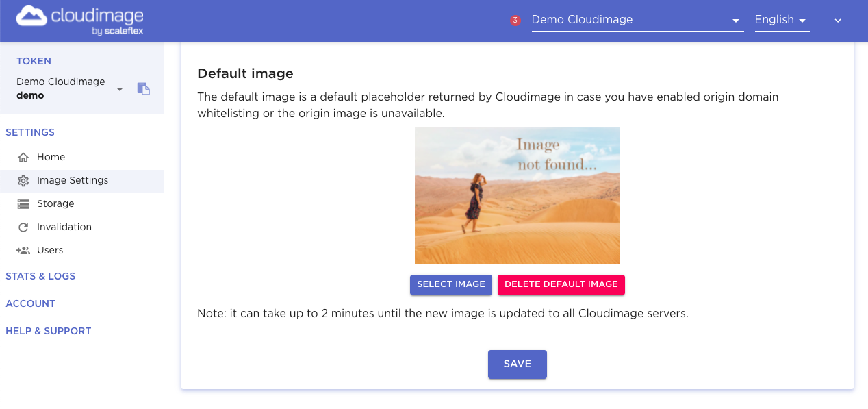
Task: Open the Demo Cloudimage project dropdown
Action: point(637,20)
